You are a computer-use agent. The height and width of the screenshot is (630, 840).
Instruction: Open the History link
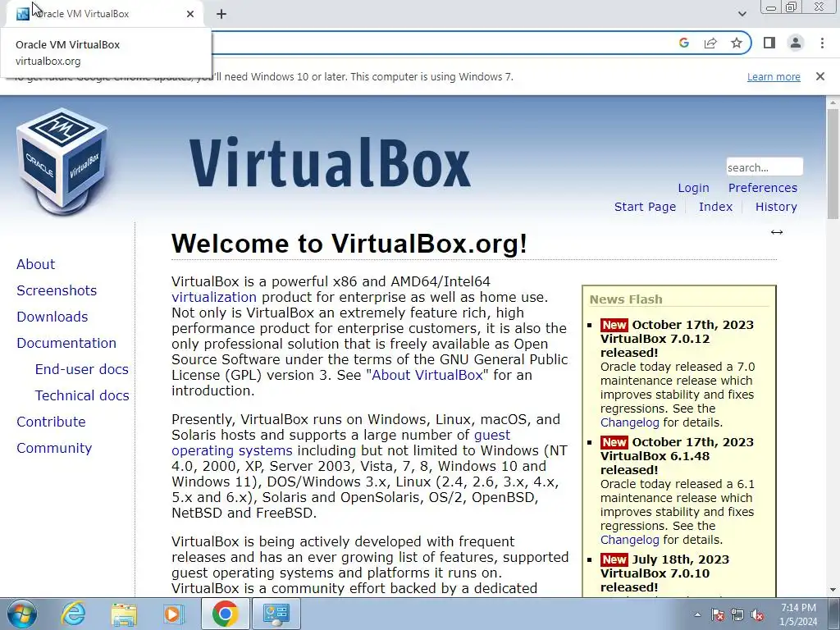pyautogui.click(x=776, y=207)
